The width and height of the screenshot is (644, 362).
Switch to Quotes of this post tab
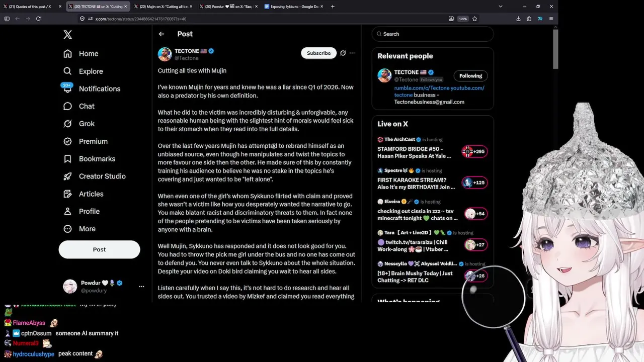[31, 7]
